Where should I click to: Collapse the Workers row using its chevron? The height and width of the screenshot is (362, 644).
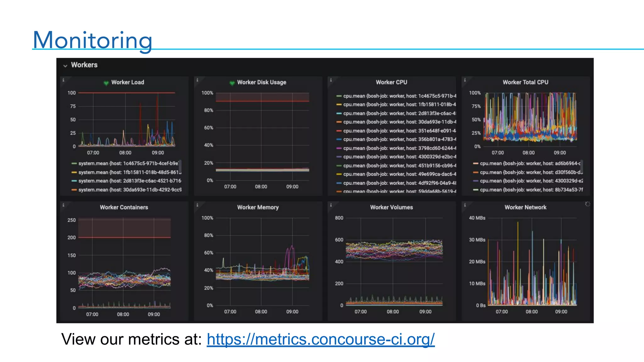[x=65, y=66]
